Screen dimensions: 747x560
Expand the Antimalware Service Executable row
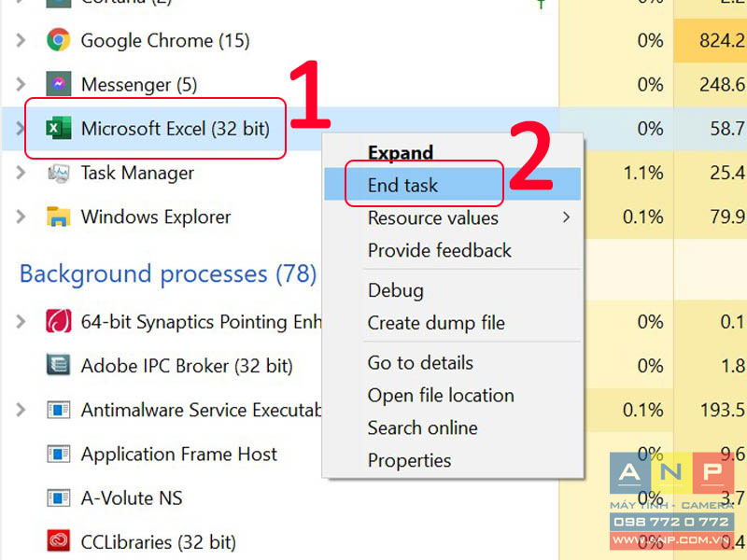pyautogui.click(x=21, y=410)
